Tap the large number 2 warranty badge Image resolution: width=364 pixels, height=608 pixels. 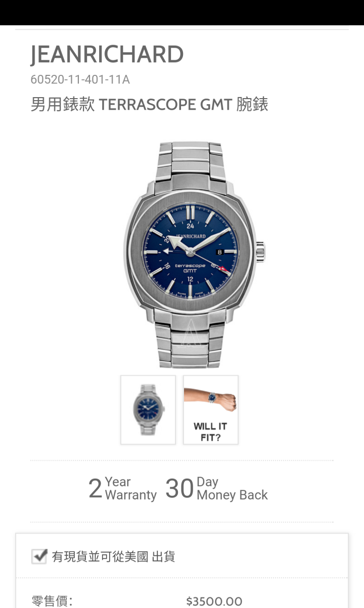[95, 489]
